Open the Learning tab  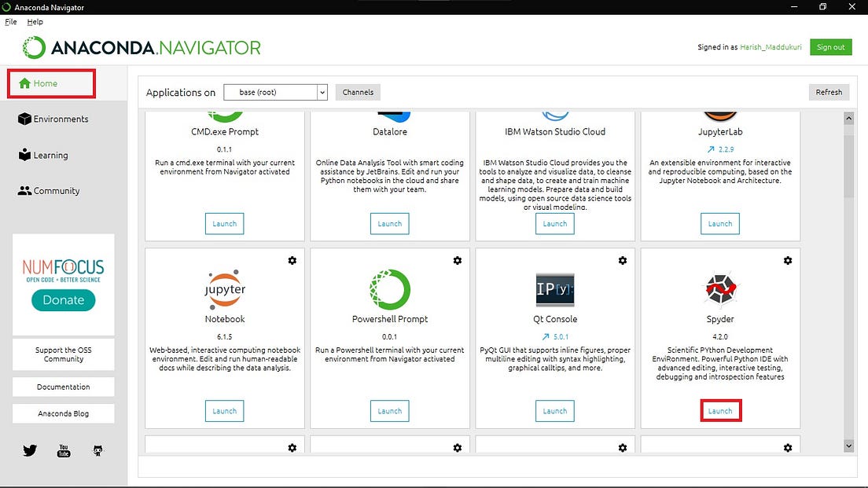coord(43,155)
